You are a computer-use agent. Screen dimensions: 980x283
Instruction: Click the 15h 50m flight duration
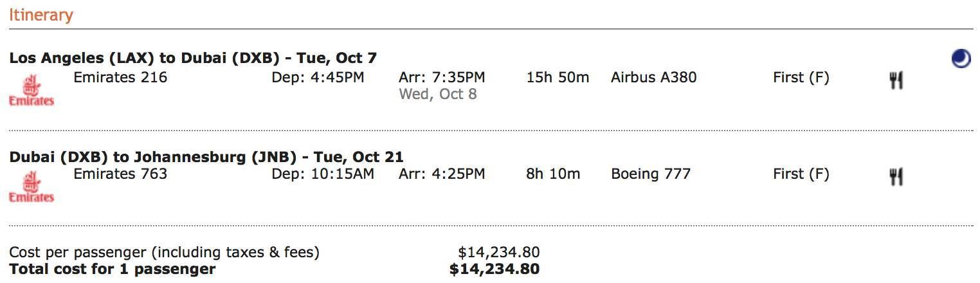tap(558, 78)
